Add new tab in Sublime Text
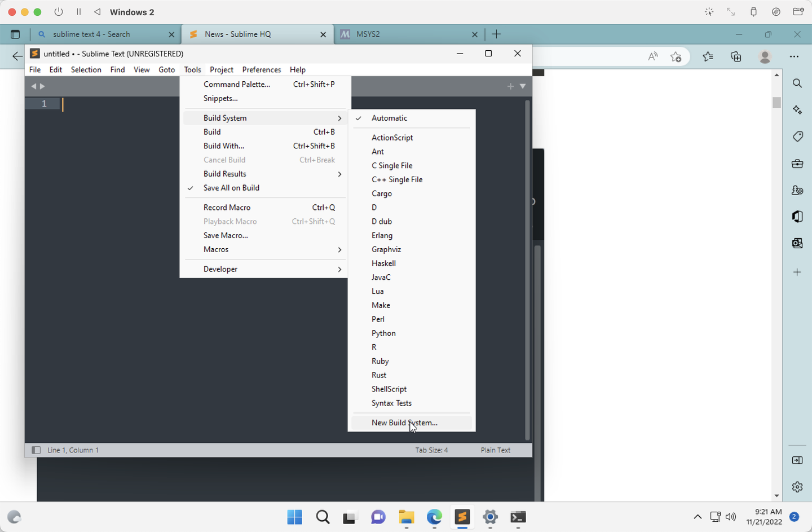Screen dimensions: 812x532 pos(510,86)
